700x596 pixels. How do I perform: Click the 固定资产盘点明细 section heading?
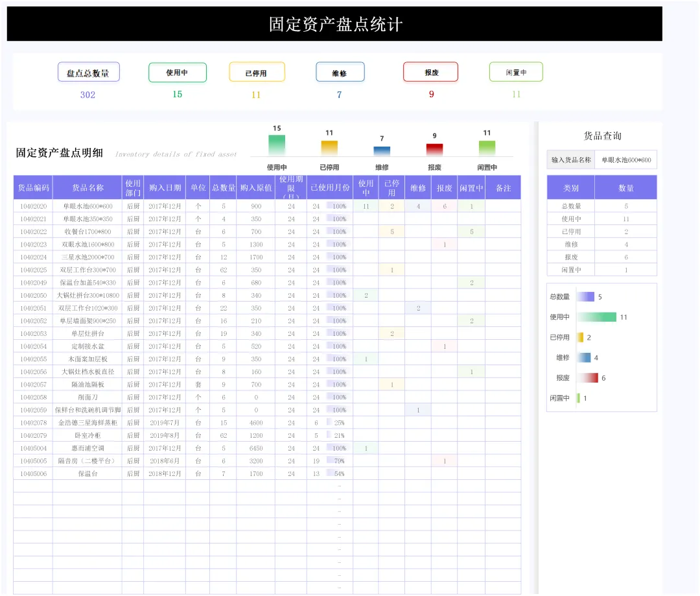pyautogui.click(x=60, y=153)
